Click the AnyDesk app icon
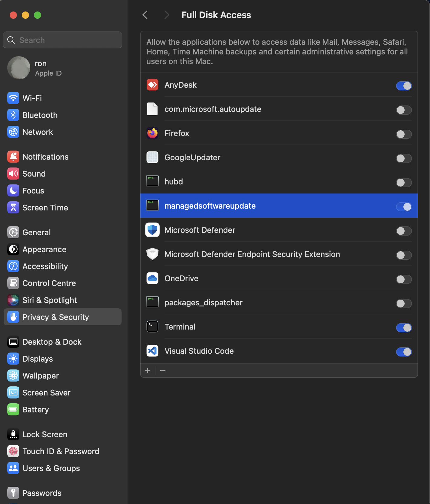Viewport: 430px width, 504px height. 152,85
